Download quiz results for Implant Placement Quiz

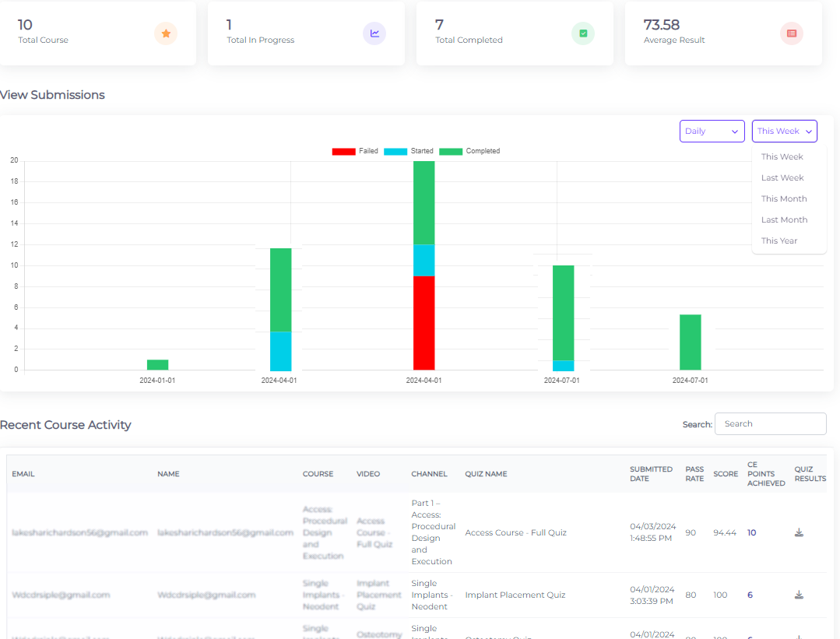pyautogui.click(x=799, y=594)
